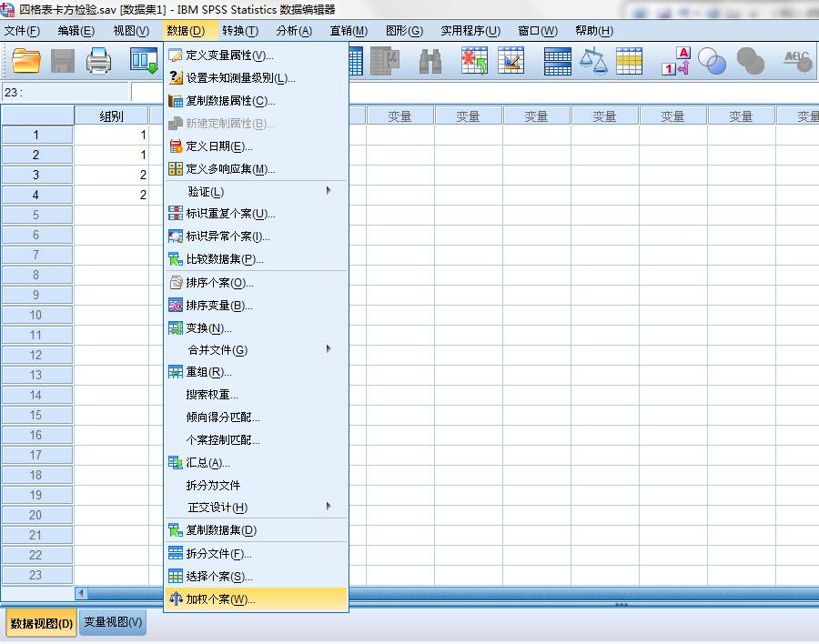The width and height of the screenshot is (819, 644).
Task: Open the 转换(T) menu
Action: [x=240, y=31]
